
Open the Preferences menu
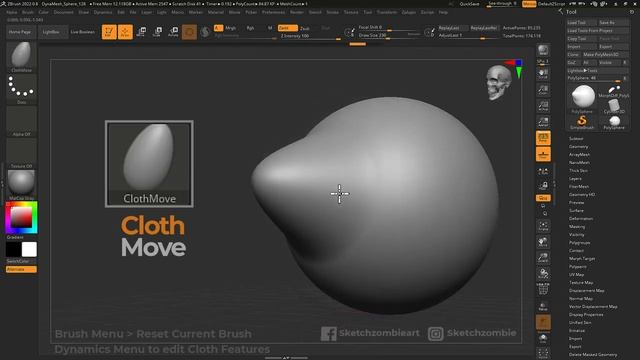coord(273,12)
